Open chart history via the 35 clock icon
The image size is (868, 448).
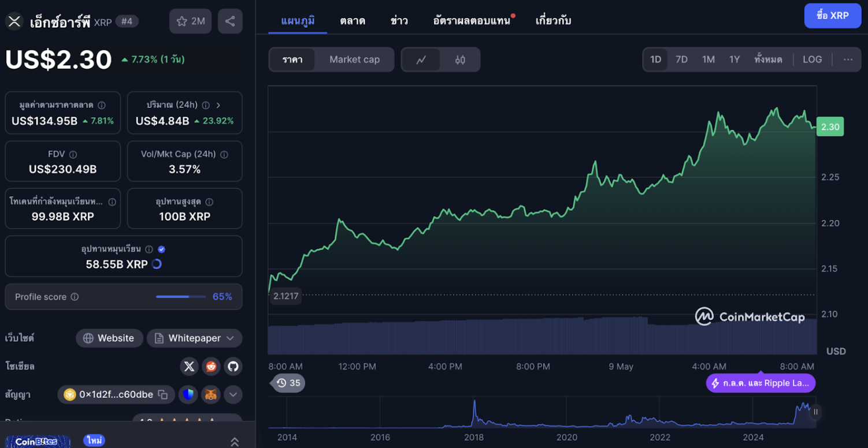pyautogui.click(x=288, y=383)
